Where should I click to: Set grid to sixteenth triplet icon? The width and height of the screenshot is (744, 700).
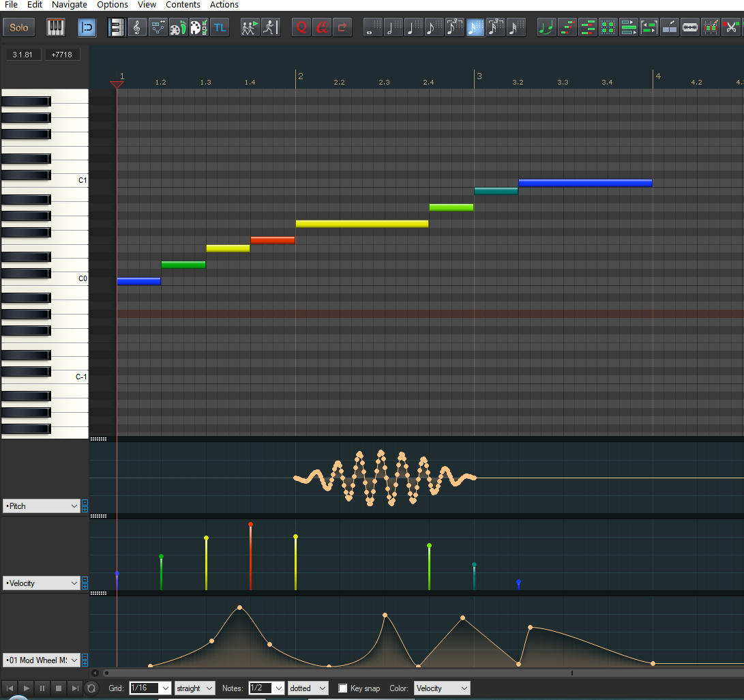496,27
